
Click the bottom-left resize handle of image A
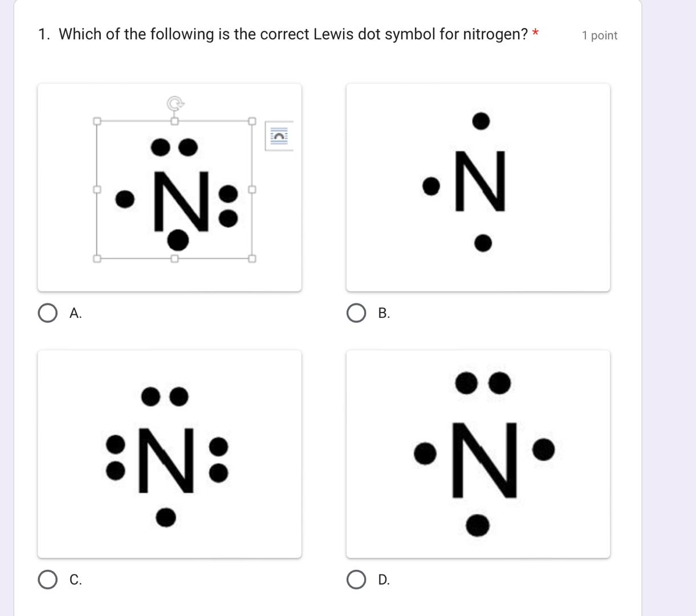pyautogui.click(x=96, y=258)
